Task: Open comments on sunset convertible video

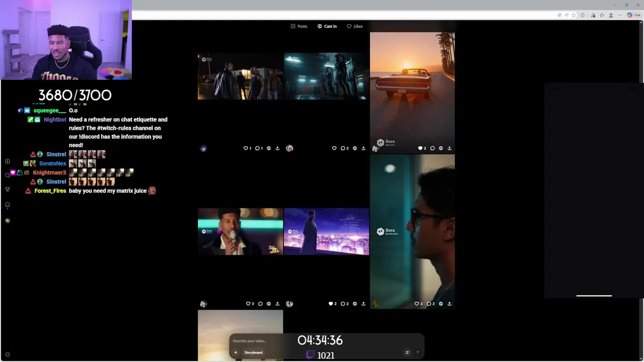Action: (x=432, y=148)
